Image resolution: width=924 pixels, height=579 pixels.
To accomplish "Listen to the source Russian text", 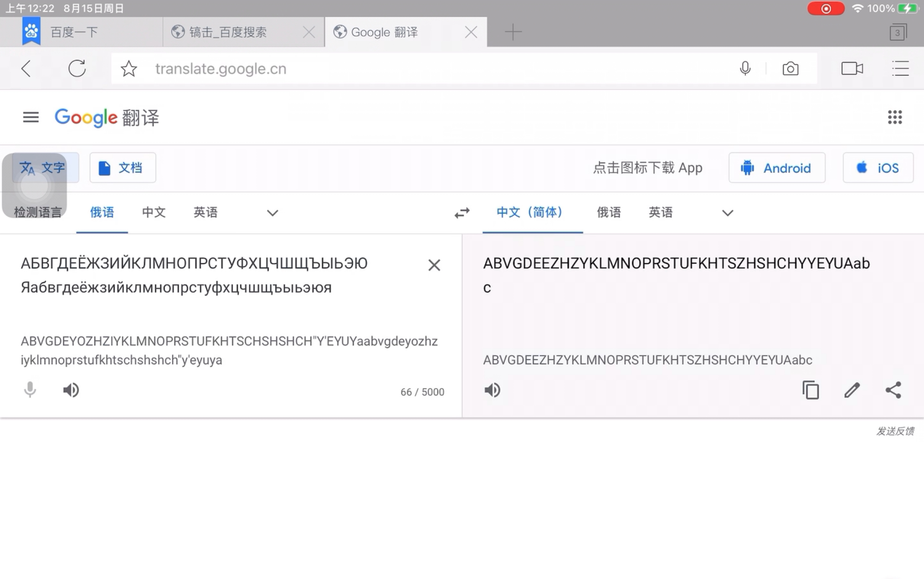I will [x=71, y=390].
